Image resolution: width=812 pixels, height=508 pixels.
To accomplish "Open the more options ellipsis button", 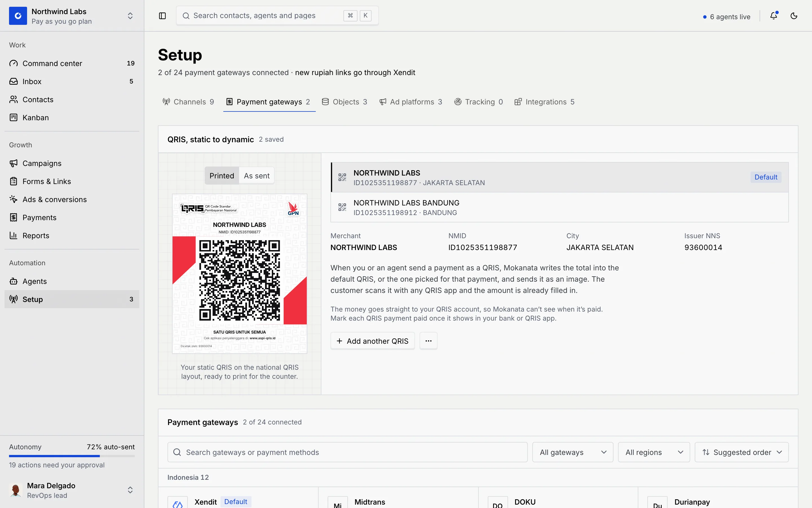I will (x=429, y=341).
